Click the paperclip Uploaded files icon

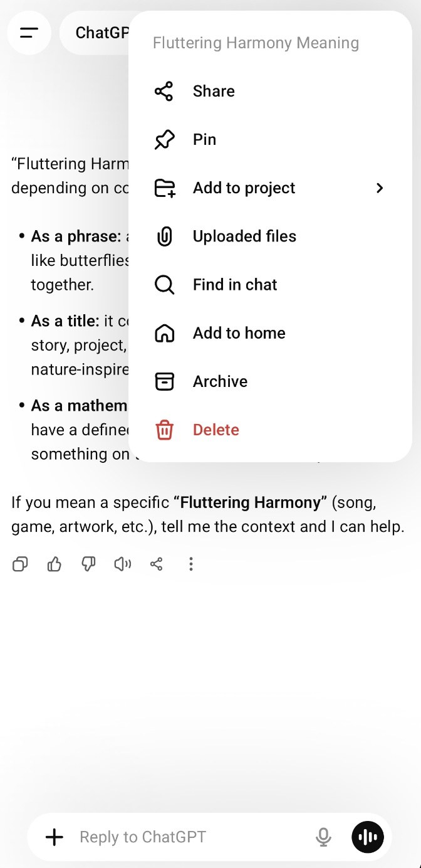164,236
